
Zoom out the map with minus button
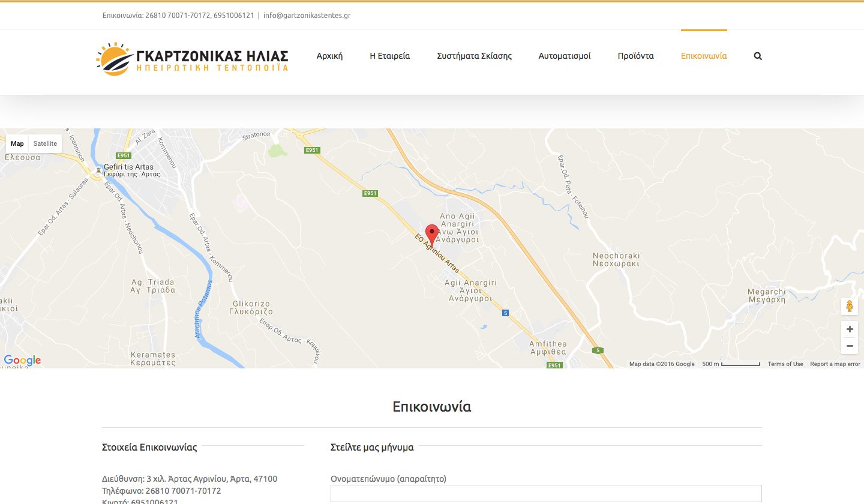(849, 346)
